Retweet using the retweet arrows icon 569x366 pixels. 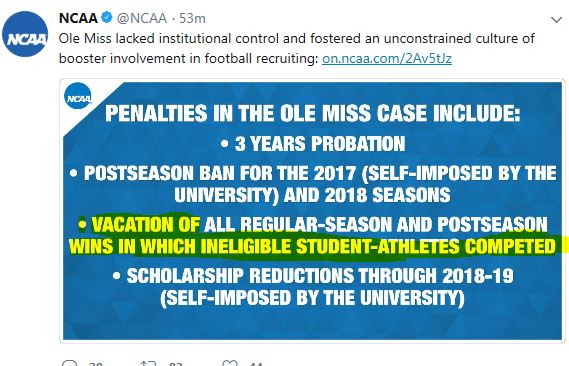pyautogui.click(x=148, y=363)
